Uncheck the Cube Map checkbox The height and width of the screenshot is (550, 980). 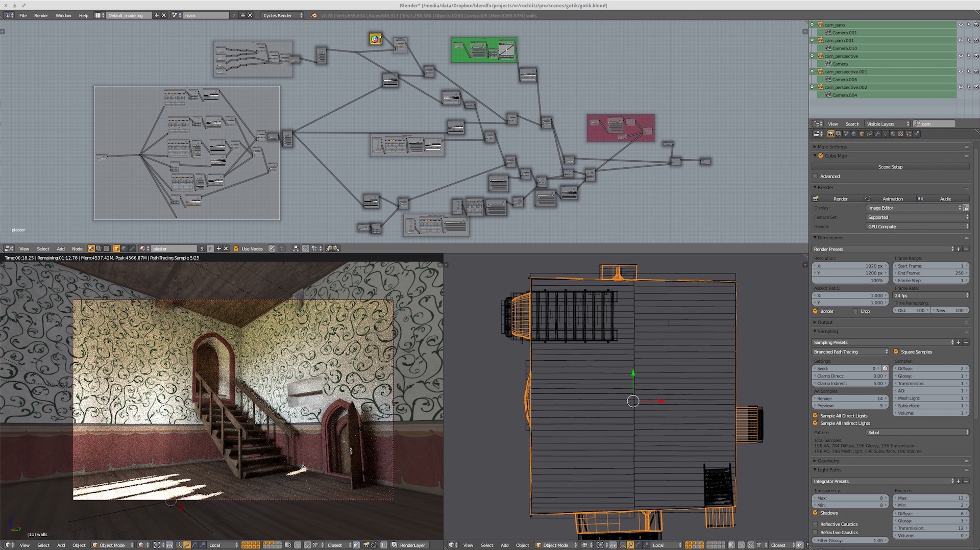pyautogui.click(x=821, y=156)
